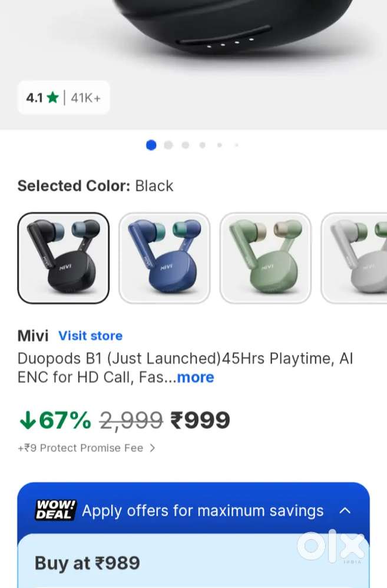The image size is (387, 588).
Task: Tap the green rating star icon
Action: [x=52, y=98]
